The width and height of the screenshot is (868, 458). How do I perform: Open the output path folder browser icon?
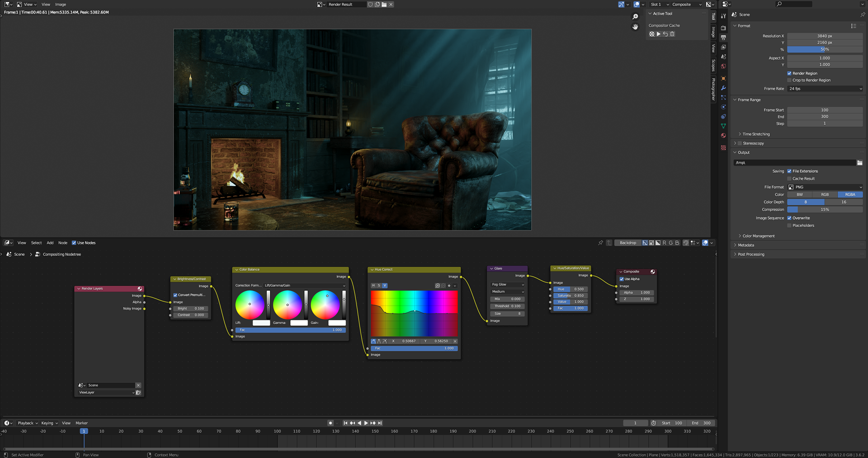pyautogui.click(x=859, y=163)
